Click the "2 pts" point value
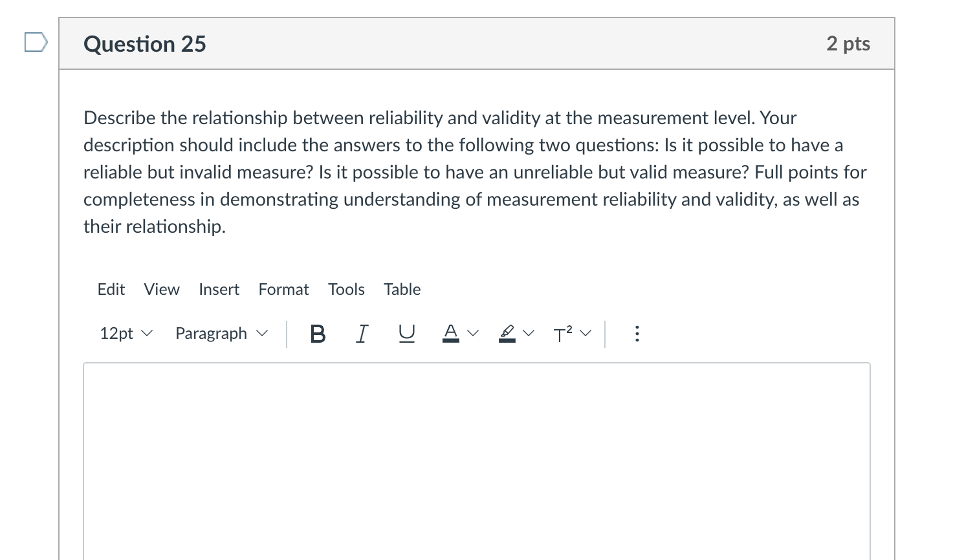 click(x=848, y=43)
